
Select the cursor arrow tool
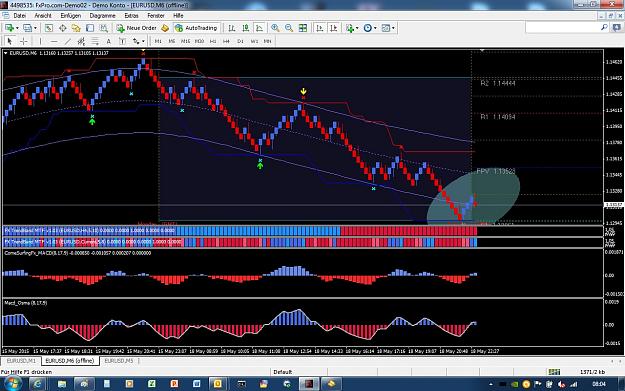(x=10, y=41)
